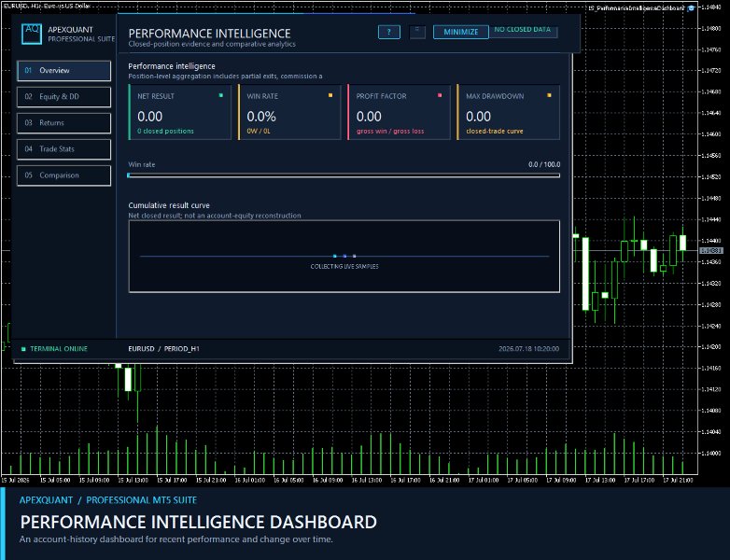This screenshot has height=560, width=730.
Task: Click the Max Drawdown orange indicator dot
Action: pos(549,95)
